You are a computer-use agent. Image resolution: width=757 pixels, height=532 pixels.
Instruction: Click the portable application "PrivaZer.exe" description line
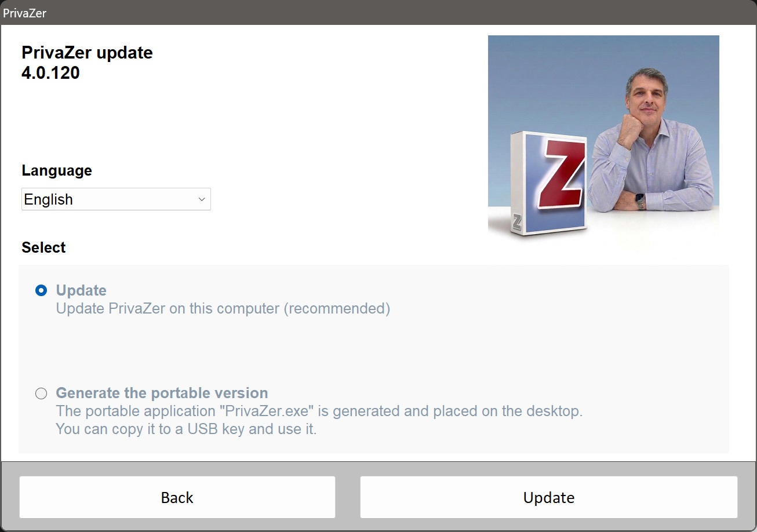click(x=319, y=411)
